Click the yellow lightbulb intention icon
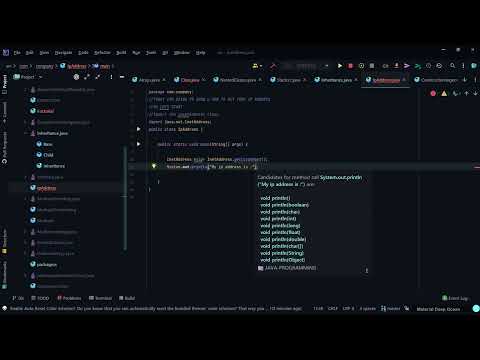Image resolution: width=480 pixels, height=360 pixels. [x=154, y=166]
